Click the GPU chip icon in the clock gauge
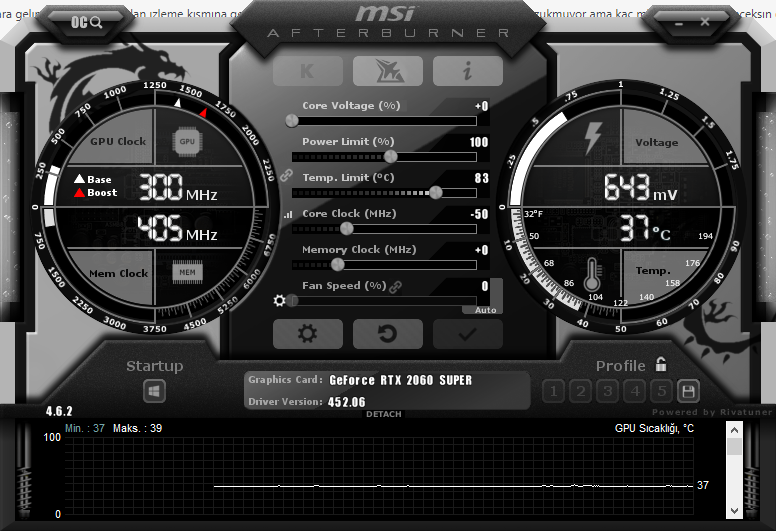The height and width of the screenshot is (531, 776). click(187, 142)
